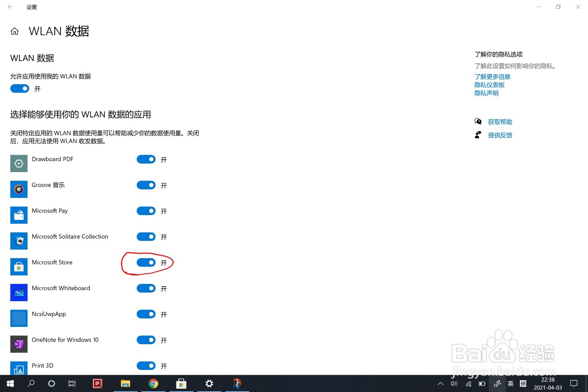The height and width of the screenshot is (392, 588).
Task: Click the Drawboard PDF app icon
Action: click(x=19, y=163)
